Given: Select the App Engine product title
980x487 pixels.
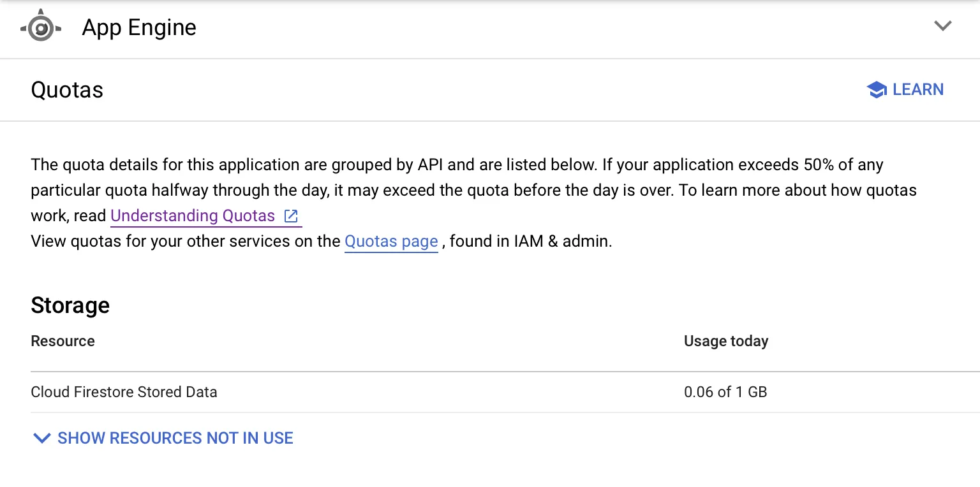Looking at the screenshot, I should [139, 27].
